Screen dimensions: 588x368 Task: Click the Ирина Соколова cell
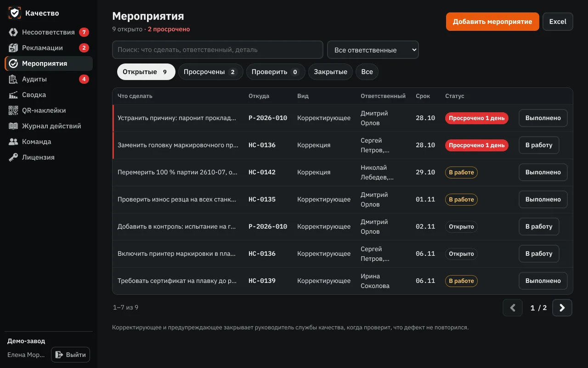[x=375, y=281]
